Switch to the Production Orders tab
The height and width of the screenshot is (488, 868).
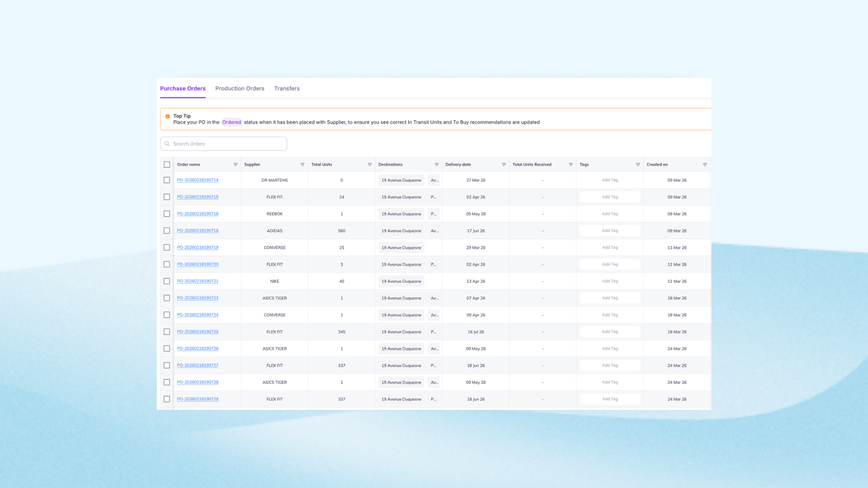[x=240, y=89]
